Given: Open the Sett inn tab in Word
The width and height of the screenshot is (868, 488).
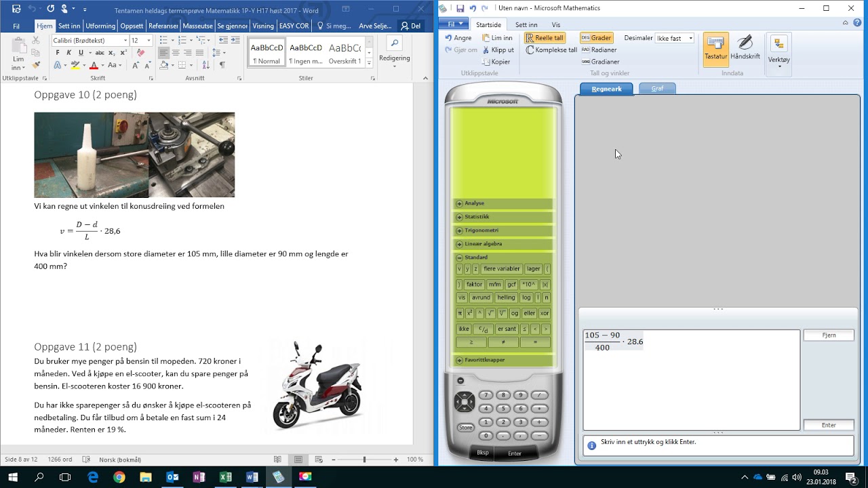Looking at the screenshot, I should pos(69,26).
